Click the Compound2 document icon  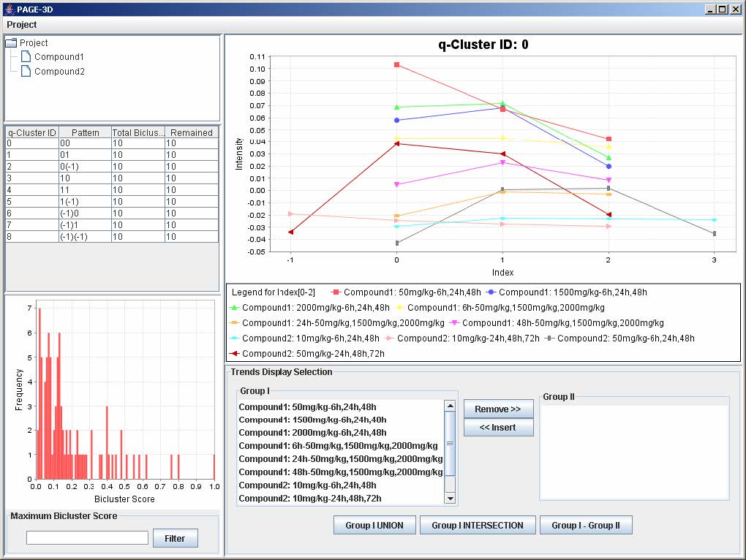26,72
